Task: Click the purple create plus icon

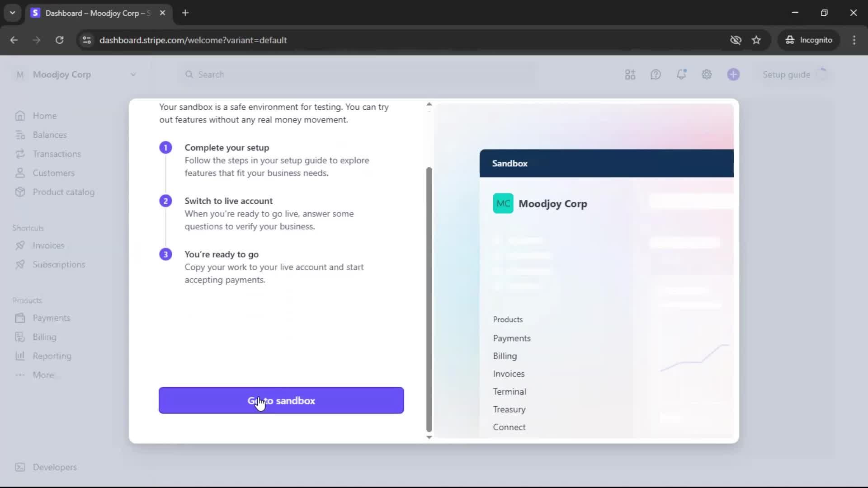Action: click(x=733, y=75)
